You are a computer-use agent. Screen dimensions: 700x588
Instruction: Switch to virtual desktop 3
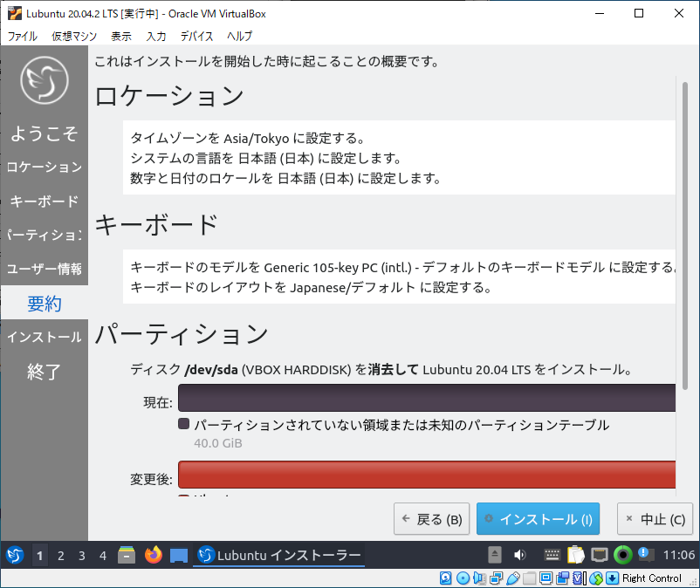point(82,556)
